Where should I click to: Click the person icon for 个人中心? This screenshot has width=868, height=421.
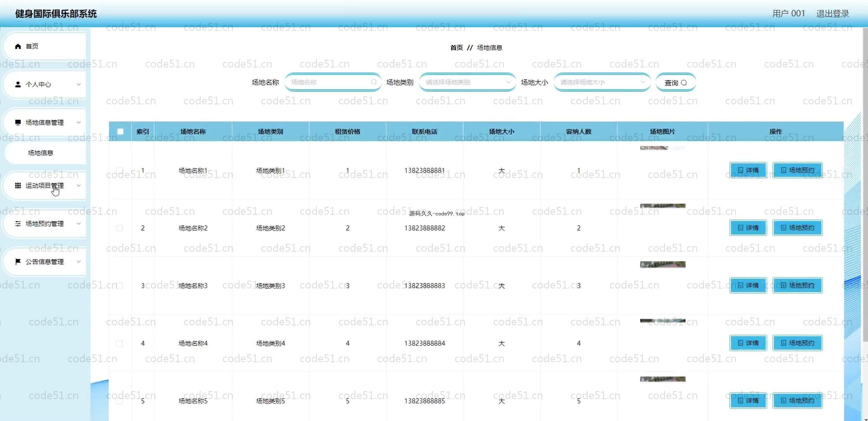point(18,84)
